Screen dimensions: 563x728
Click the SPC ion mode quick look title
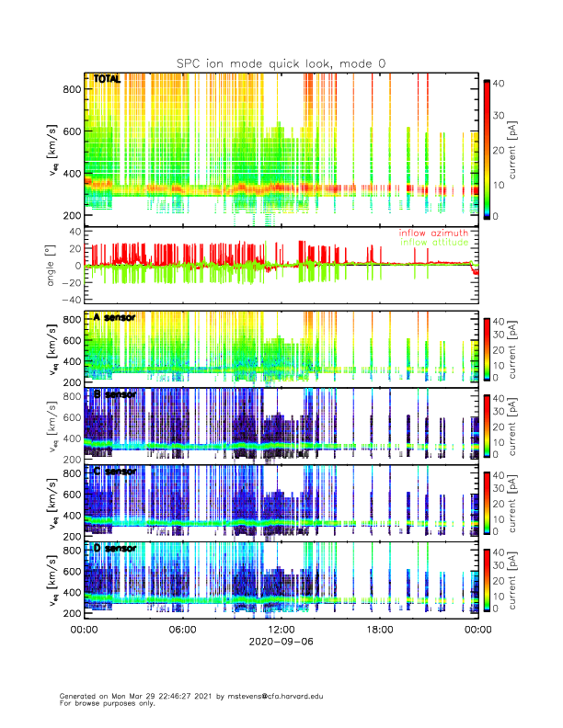[281, 63]
